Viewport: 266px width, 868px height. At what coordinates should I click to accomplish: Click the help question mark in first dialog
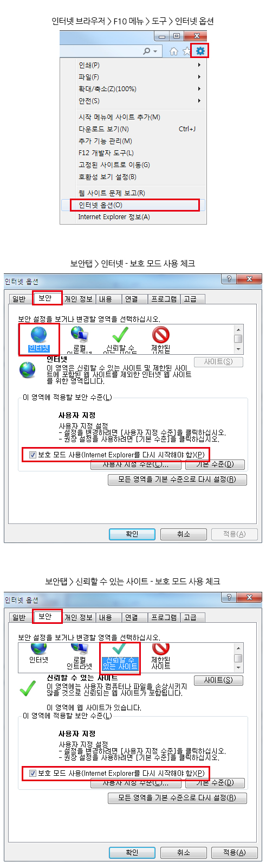click(229, 279)
